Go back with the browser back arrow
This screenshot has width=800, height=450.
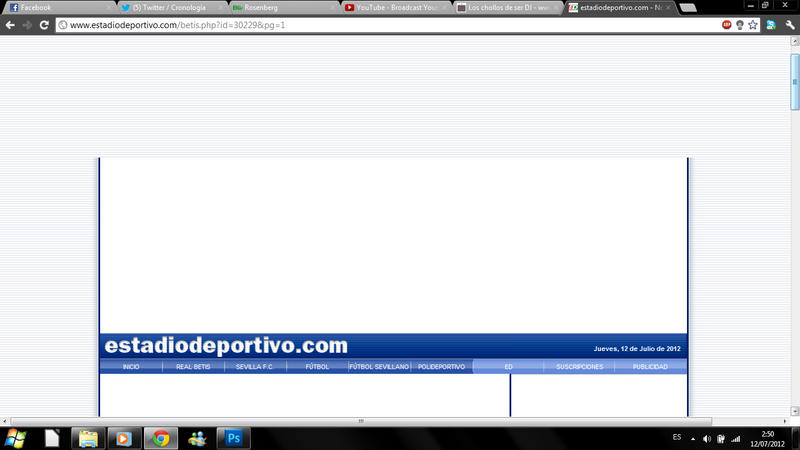[10, 25]
